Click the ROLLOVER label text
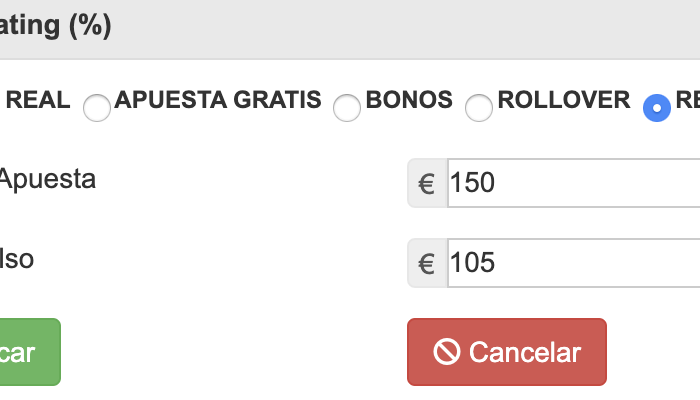Viewport: 700px width, 400px height. click(x=564, y=100)
